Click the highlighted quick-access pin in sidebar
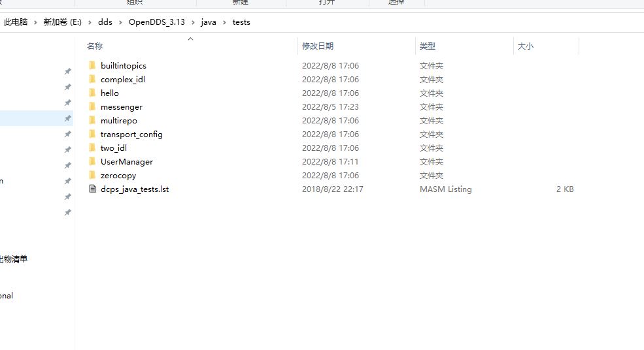 (68, 118)
